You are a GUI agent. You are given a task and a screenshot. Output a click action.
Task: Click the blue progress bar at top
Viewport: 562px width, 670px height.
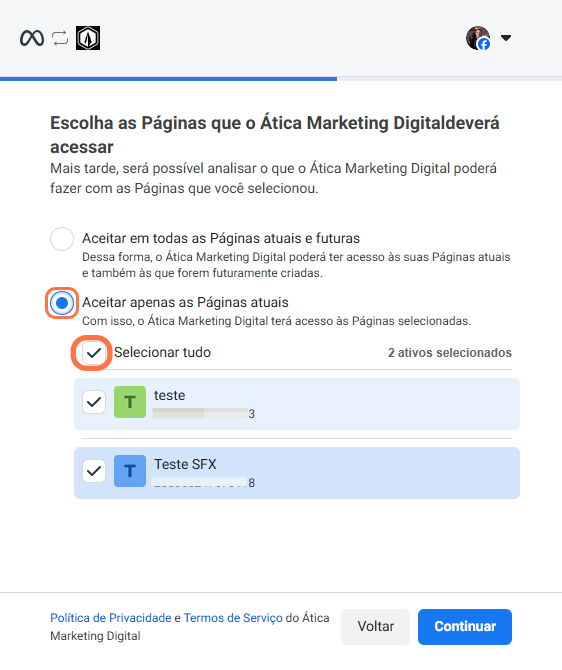tap(168, 79)
